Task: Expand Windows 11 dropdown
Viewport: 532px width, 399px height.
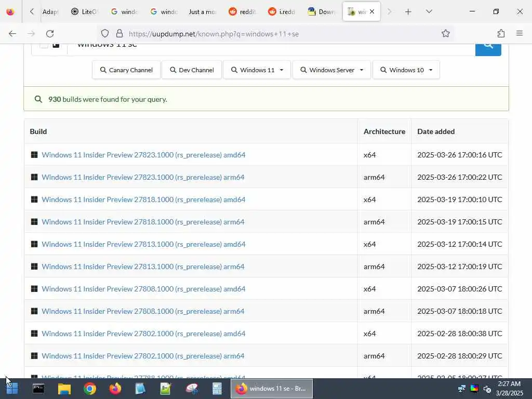Action: coord(257,70)
